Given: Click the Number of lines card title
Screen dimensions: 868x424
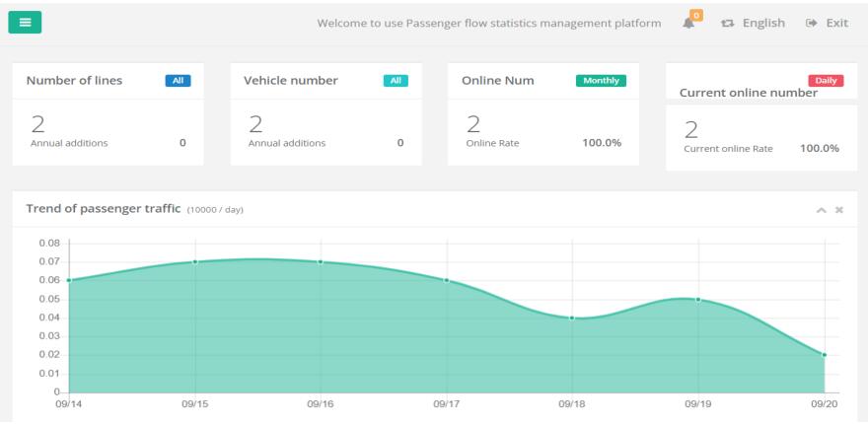Looking at the screenshot, I should point(74,81).
